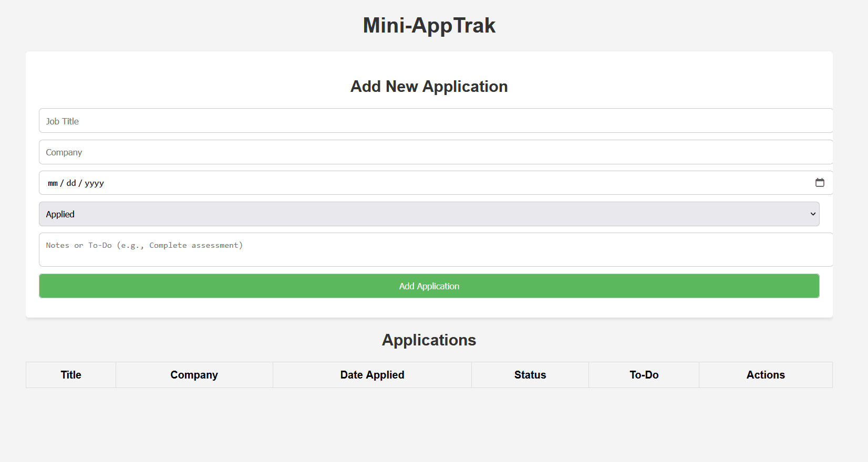This screenshot has height=462, width=868.
Task: Click the Actions column header
Action: point(766,375)
